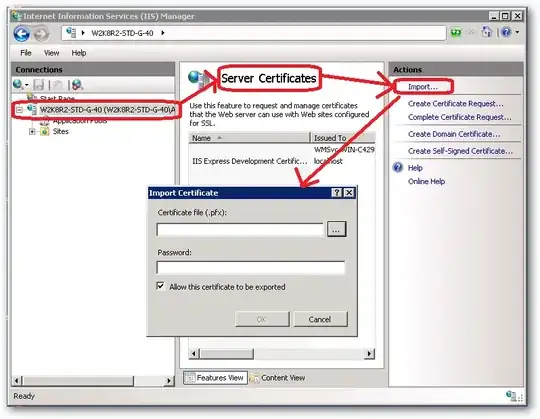This screenshot has height=419, width=540.
Task: Collapse the W2K8R2-STD-G-40 server node
Action: click(20, 110)
